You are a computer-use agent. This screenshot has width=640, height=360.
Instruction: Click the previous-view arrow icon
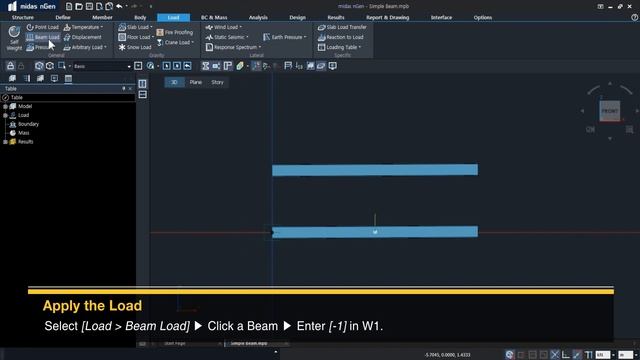click(x=187, y=66)
